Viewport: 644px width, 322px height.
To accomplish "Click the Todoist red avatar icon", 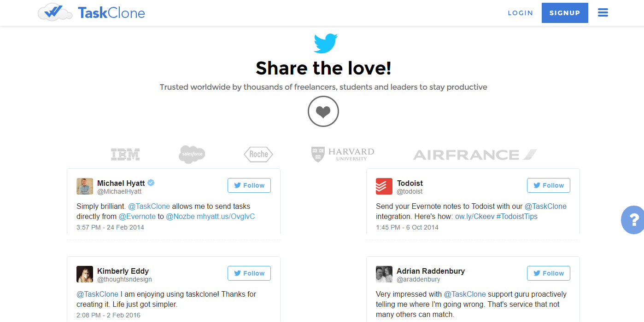I will click(x=384, y=186).
